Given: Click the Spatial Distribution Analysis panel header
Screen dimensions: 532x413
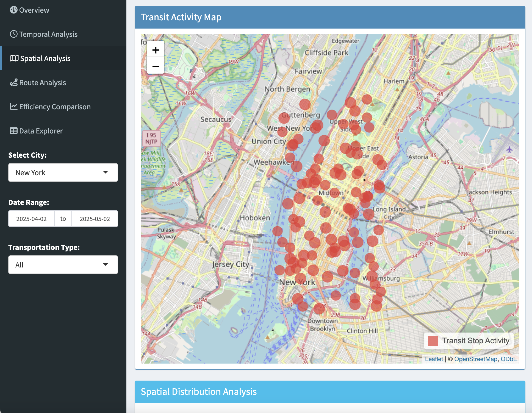Looking at the screenshot, I should [330, 392].
